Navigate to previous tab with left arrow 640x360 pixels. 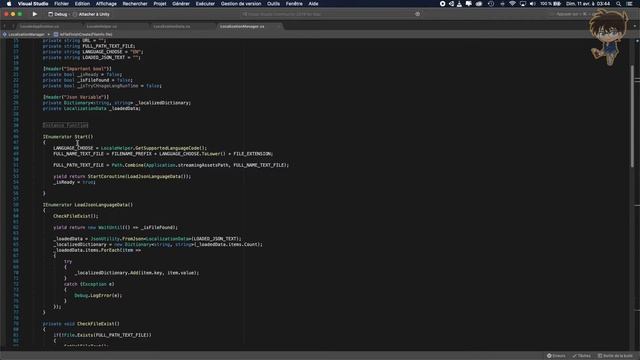click(x=4, y=27)
